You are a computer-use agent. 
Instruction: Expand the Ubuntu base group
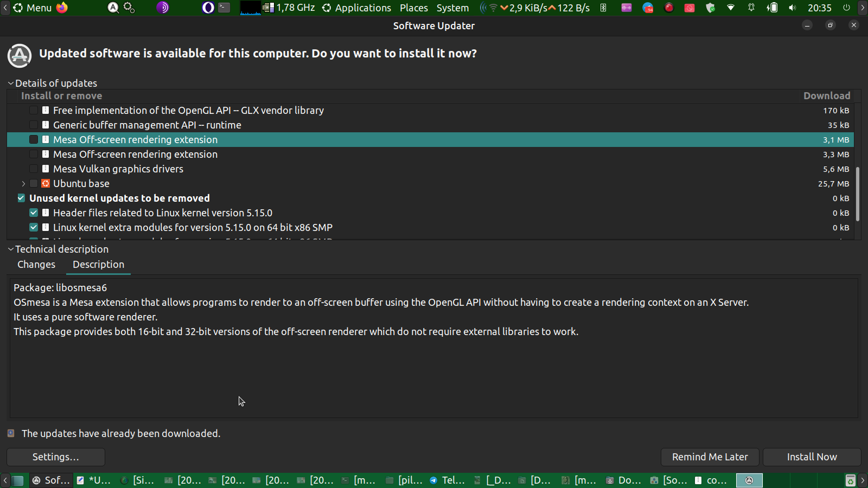(x=23, y=183)
